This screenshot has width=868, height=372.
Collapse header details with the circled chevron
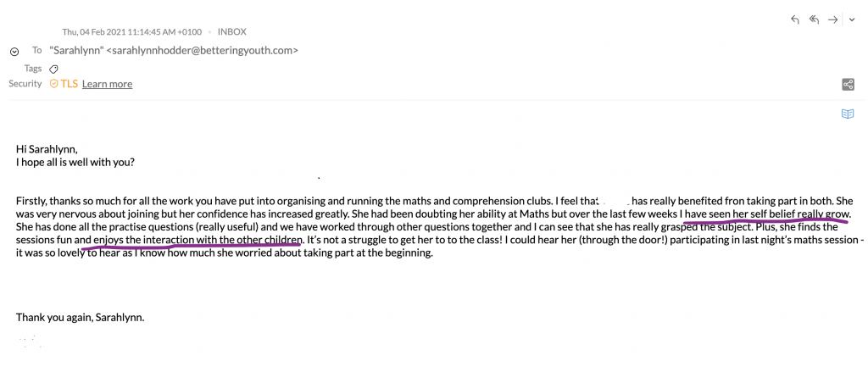15,52
